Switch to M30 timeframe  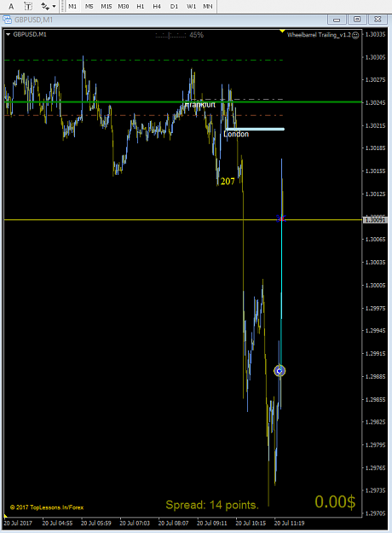[124, 6]
